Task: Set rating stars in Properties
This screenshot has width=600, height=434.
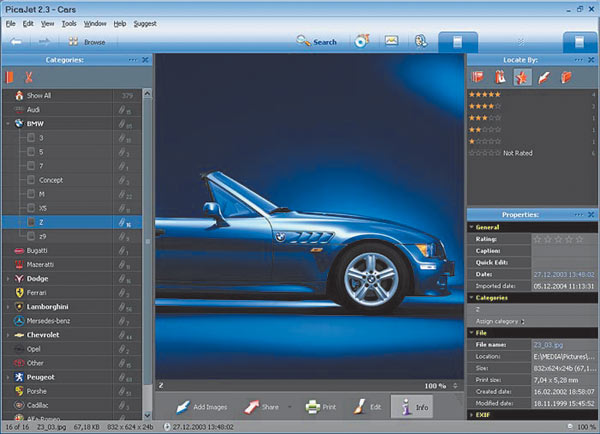Action: pyautogui.click(x=558, y=239)
